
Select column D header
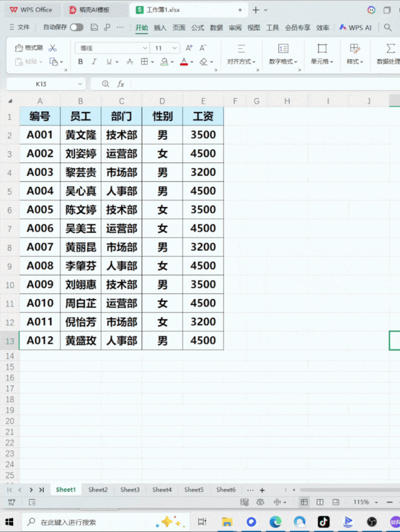[x=162, y=101]
